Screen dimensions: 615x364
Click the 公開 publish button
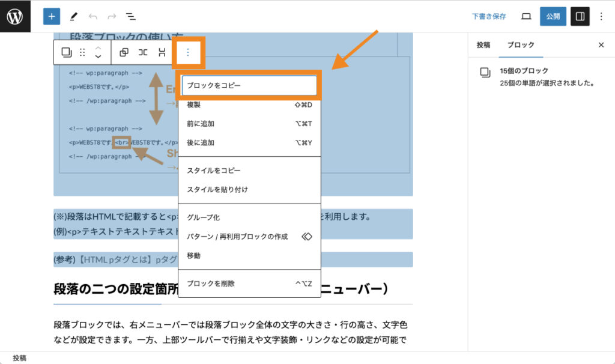553,16
